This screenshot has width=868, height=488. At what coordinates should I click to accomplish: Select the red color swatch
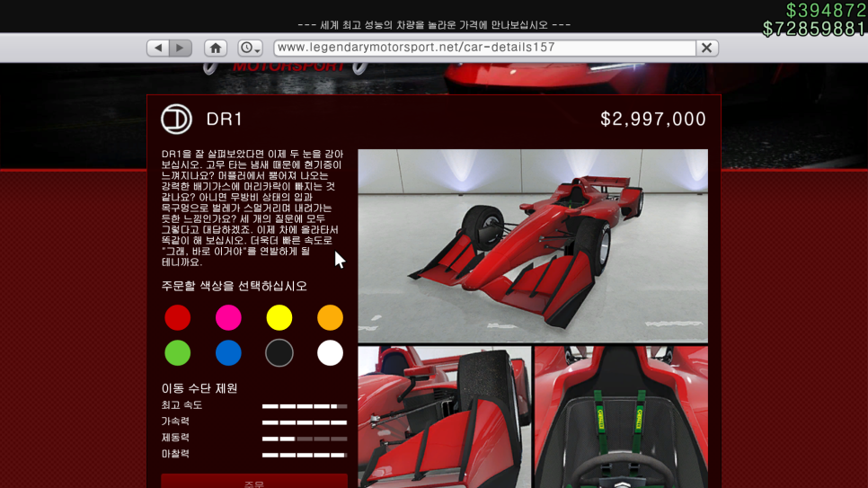[178, 318]
